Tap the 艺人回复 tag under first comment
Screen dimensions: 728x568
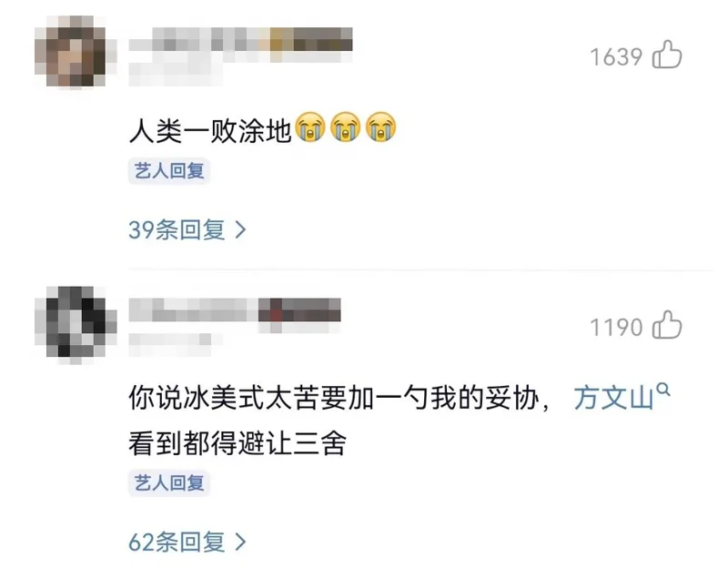coord(169,171)
